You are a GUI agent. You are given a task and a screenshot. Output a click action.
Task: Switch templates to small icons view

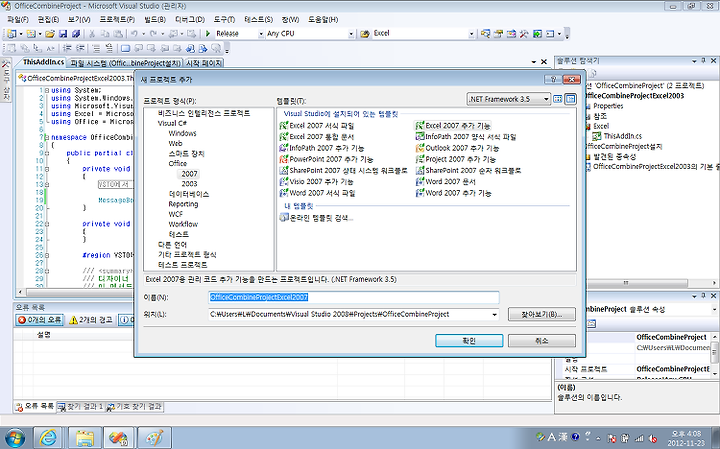point(570,99)
